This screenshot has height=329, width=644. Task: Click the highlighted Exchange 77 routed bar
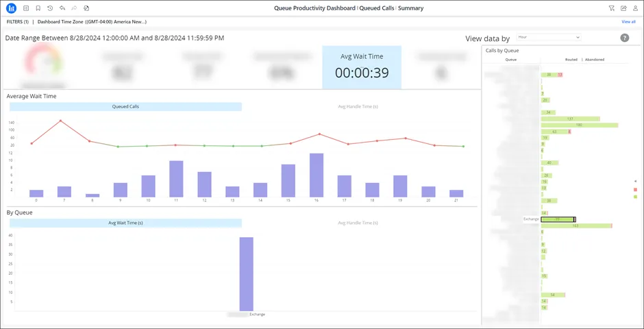(x=558, y=219)
